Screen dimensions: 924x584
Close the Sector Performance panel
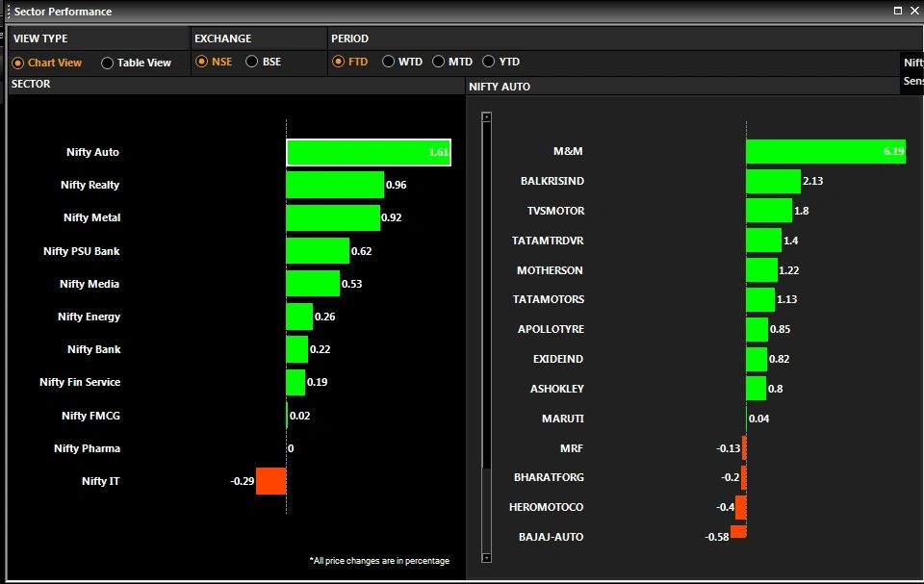point(913,11)
